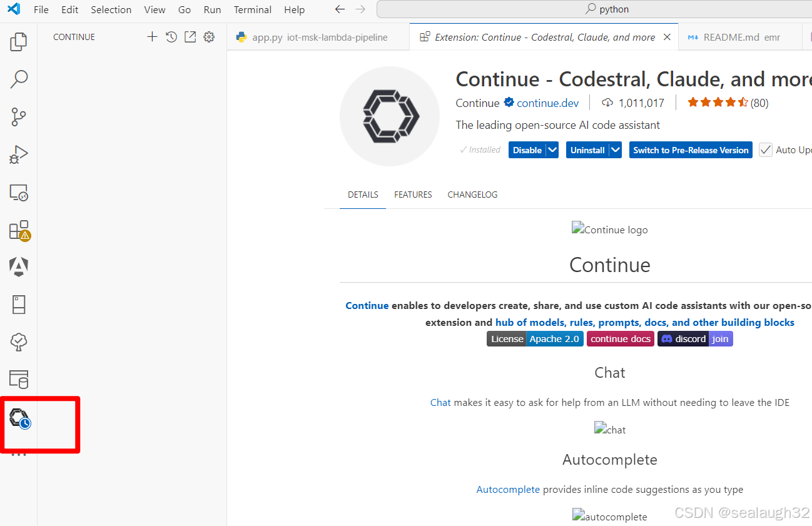The width and height of the screenshot is (812, 526).
Task: Click Switch to Pre-Release Version button
Action: coord(691,150)
